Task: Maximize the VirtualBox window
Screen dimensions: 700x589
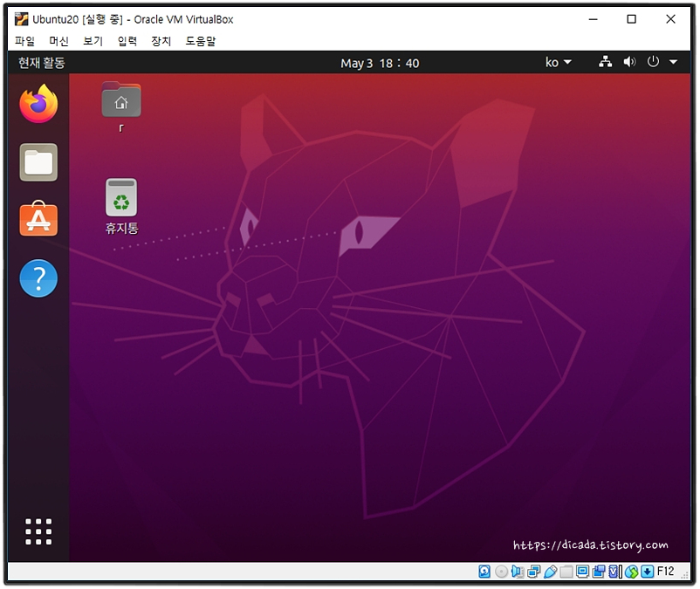Action: click(631, 19)
